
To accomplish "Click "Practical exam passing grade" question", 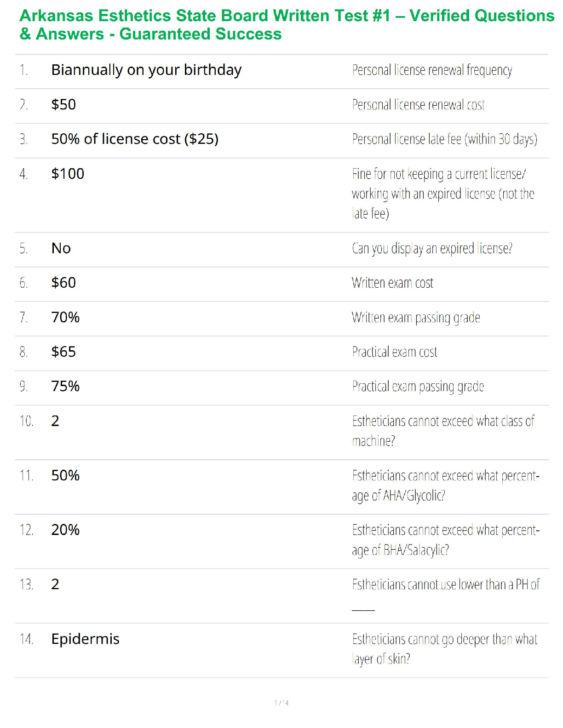I will coord(418,387).
